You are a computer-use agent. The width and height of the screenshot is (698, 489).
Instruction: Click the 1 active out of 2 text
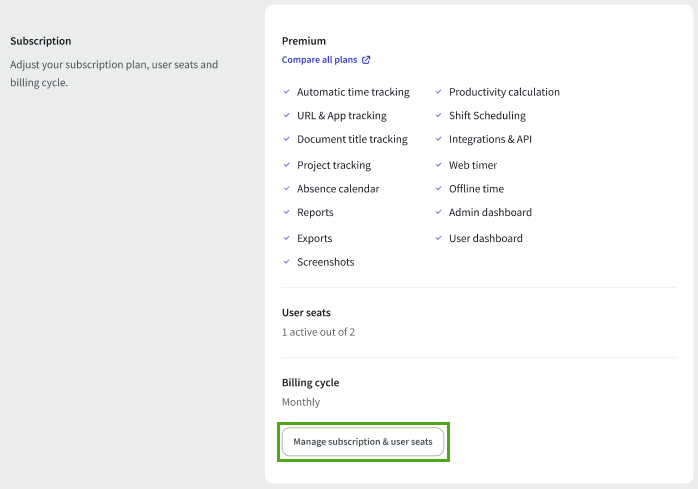[318, 332]
